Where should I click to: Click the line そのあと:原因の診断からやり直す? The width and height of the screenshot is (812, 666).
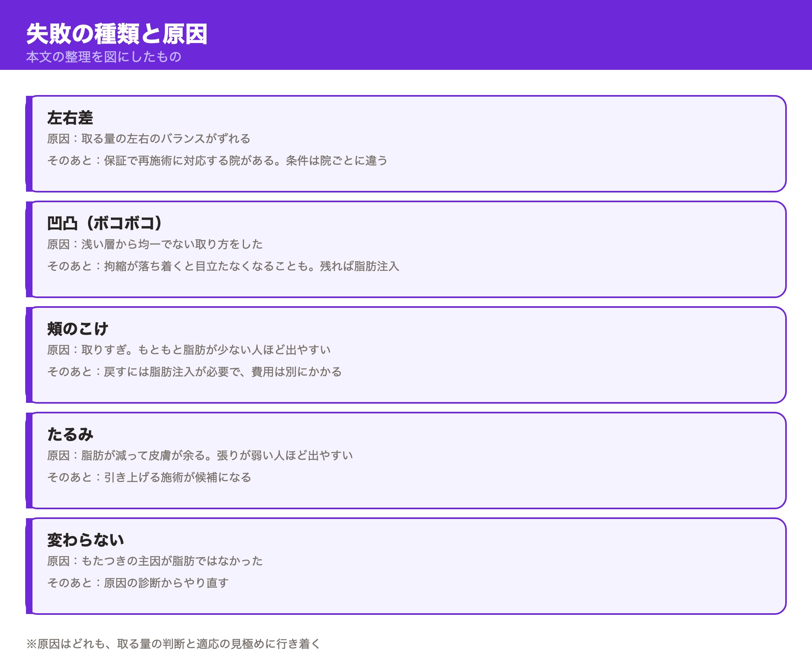pyautogui.click(x=138, y=583)
